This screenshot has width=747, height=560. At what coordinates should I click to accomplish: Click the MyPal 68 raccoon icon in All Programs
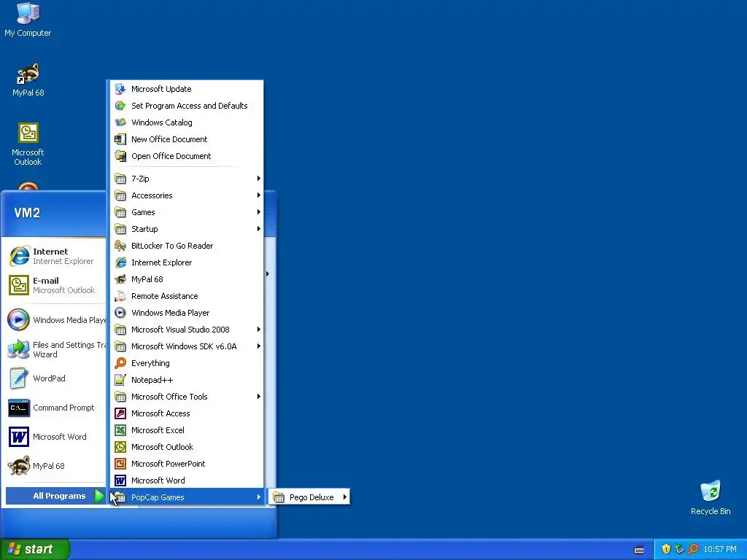coord(120,279)
